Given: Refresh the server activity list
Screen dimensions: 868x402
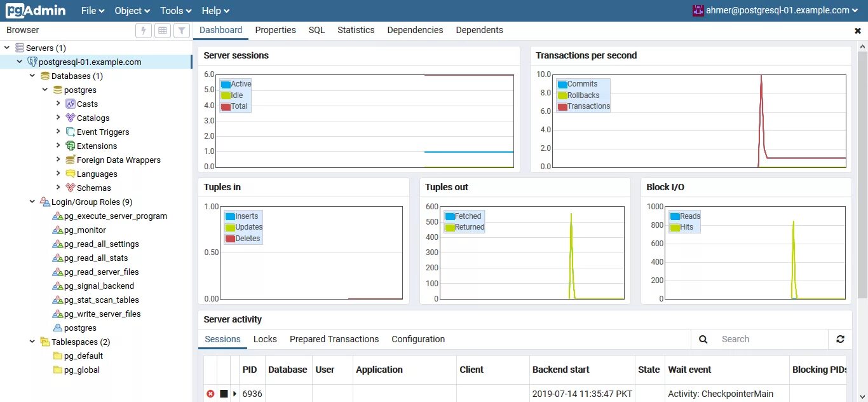Looking at the screenshot, I should (840, 339).
